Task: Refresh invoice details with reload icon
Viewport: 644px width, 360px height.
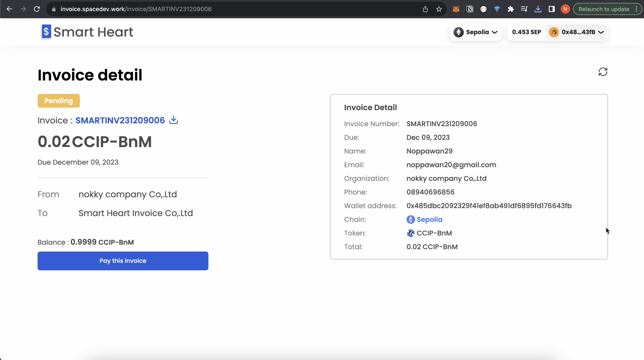Action: 603,72
